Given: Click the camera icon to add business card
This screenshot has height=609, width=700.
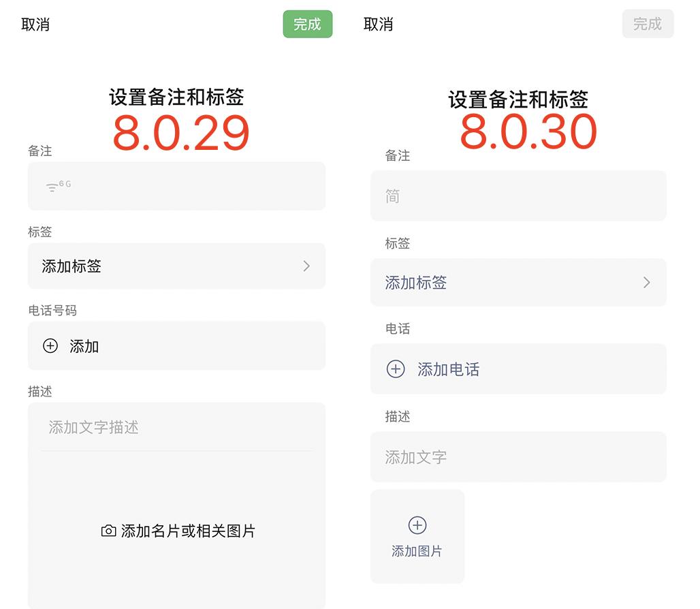Looking at the screenshot, I should pyautogui.click(x=107, y=531).
